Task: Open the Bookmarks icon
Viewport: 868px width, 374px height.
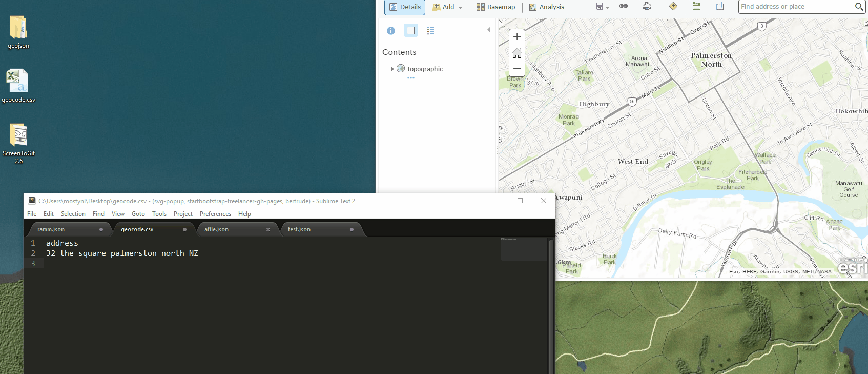Action: tap(720, 6)
